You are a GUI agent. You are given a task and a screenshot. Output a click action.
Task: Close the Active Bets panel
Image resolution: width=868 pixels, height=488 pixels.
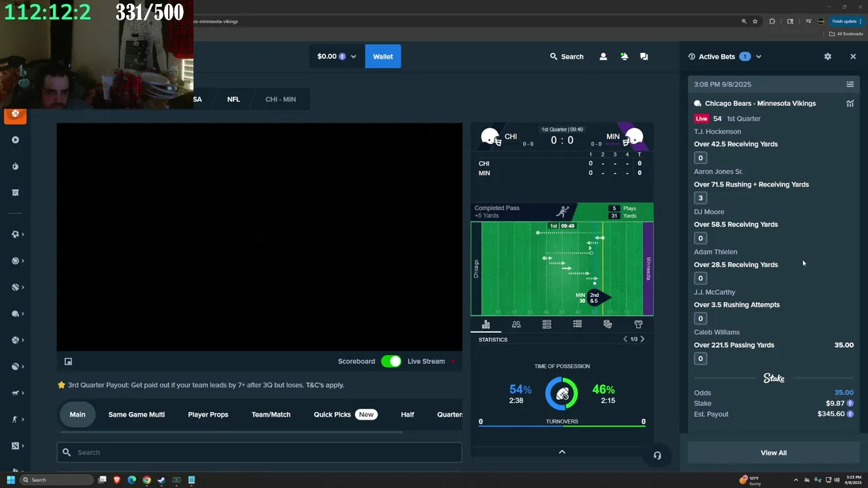(x=853, y=57)
